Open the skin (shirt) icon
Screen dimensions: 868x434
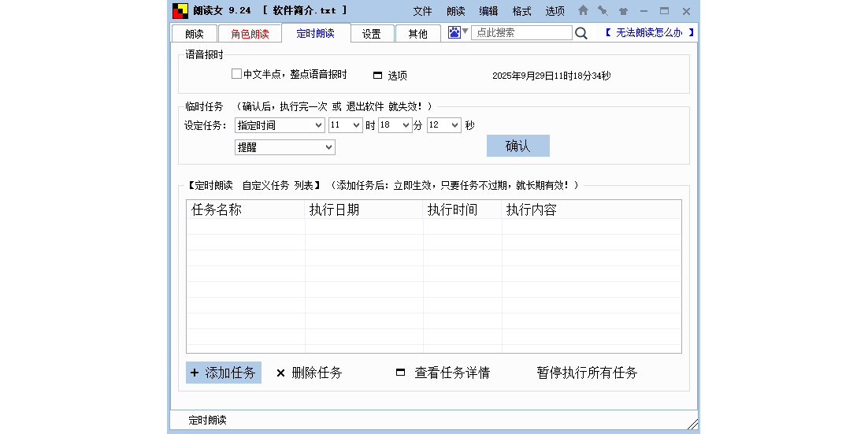pyautogui.click(x=623, y=11)
